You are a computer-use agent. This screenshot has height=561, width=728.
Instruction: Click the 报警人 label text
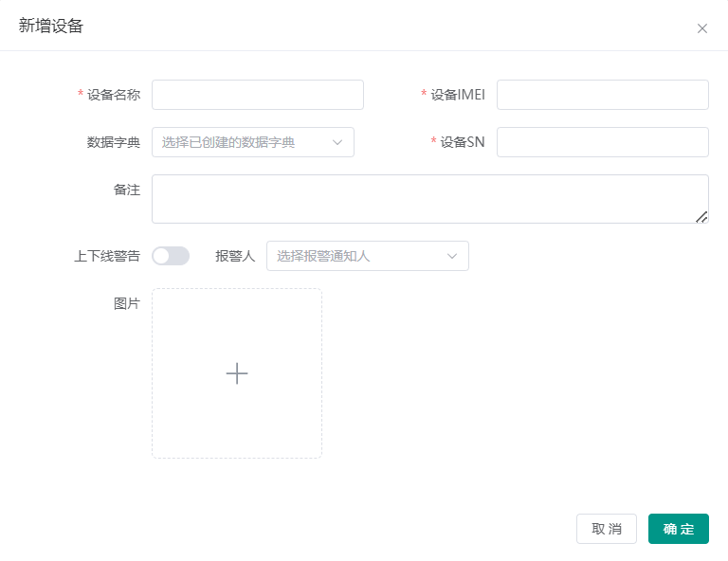click(x=235, y=256)
